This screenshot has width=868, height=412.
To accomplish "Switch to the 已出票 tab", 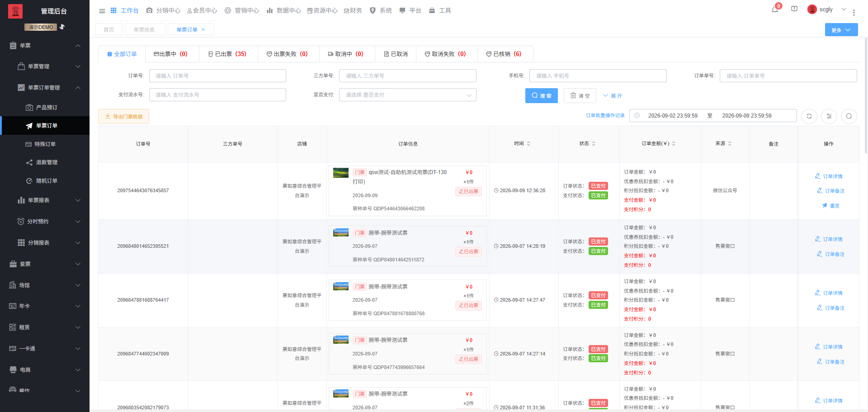I will [227, 54].
